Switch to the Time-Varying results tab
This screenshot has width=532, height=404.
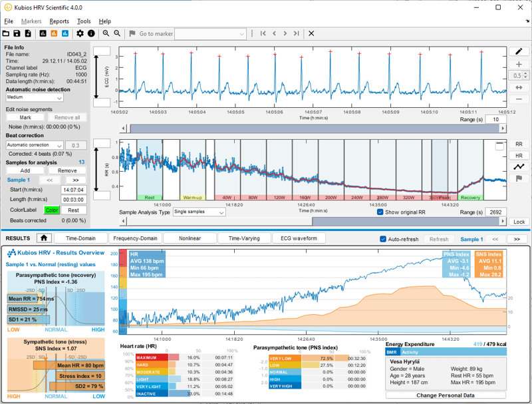pyautogui.click(x=244, y=238)
